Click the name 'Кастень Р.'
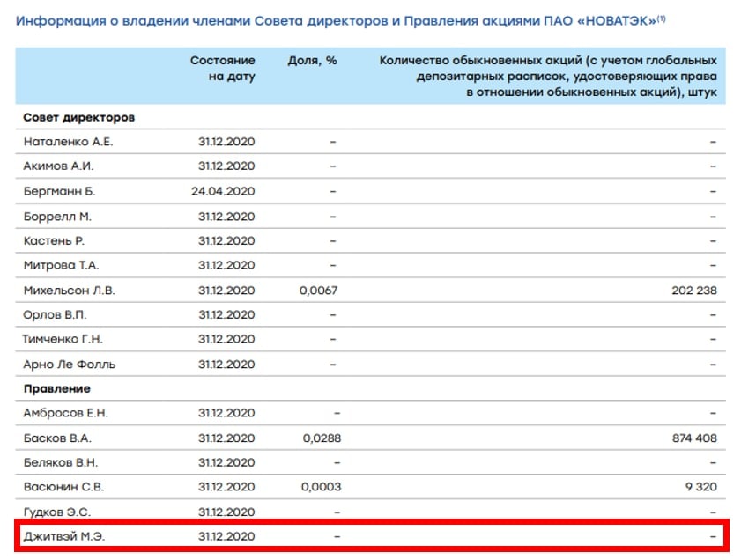741x560 pixels. (54, 240)
